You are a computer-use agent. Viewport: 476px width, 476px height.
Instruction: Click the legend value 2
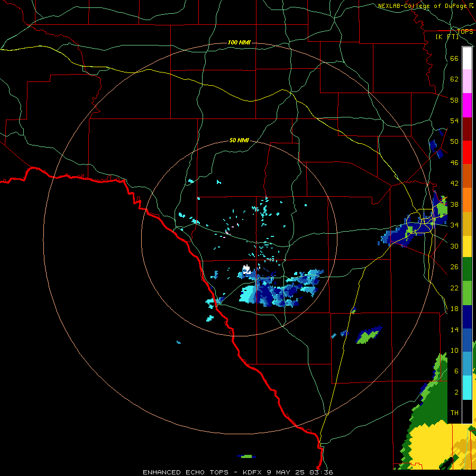(x=456, y=392)
